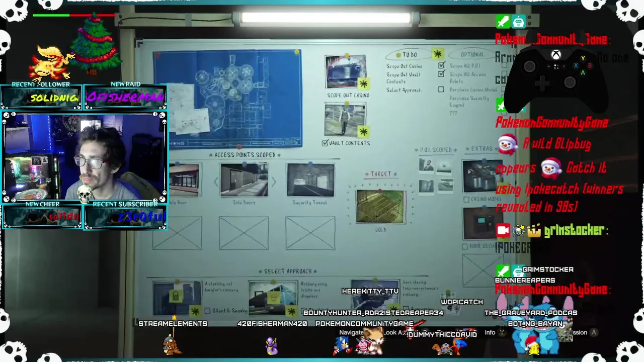644x362 pixels.
Task: Click red camera badge beside grimstocker
Action: pos(503,231)
